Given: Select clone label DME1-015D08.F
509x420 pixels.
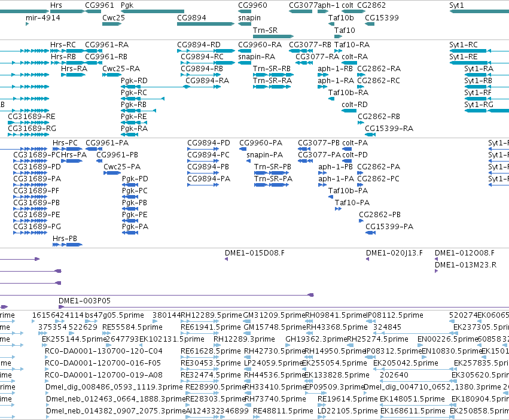Looking at the screenshot, I should [255, 253].
